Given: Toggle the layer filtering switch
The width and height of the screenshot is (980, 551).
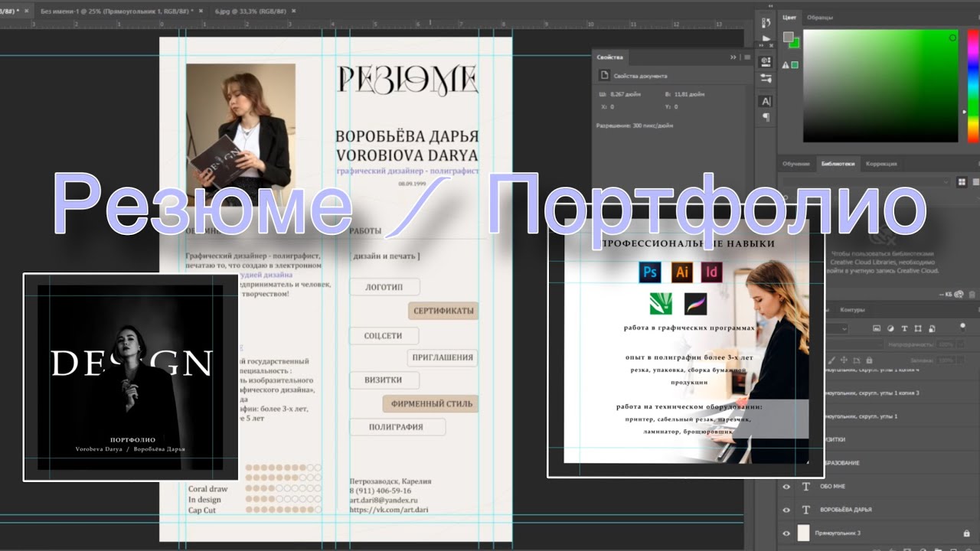Looking at the screenshot, I should 962,327.
